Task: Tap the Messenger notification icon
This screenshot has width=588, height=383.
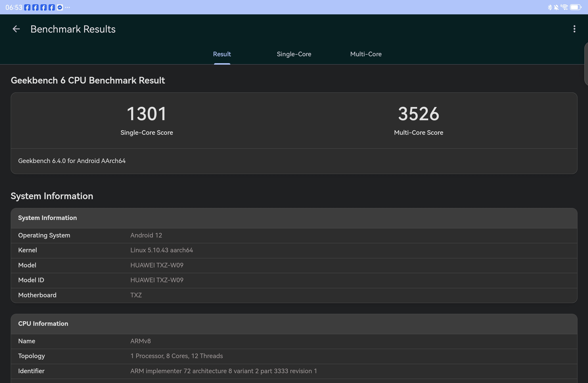Action: 60,8
